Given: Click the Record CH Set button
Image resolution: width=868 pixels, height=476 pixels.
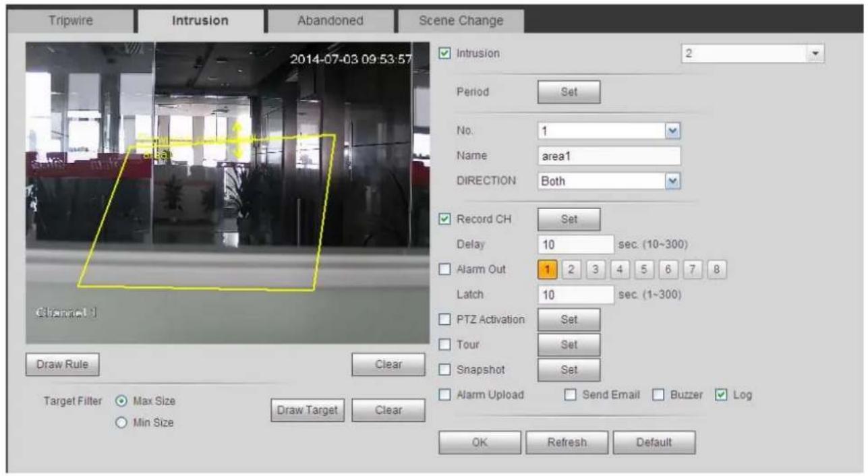Looking at the screenshot, I should pos(569,218).
